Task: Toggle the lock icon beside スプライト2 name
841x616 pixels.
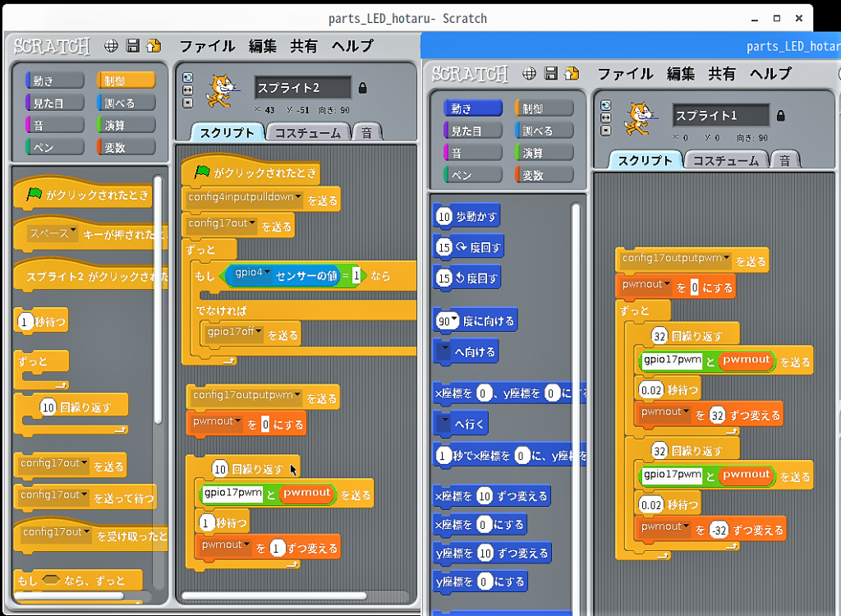Action: [362, 88]
